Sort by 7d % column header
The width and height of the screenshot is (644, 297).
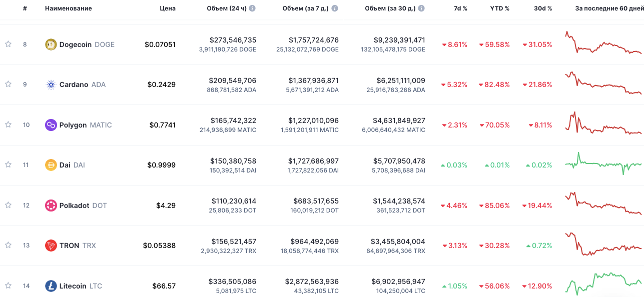pos(460,8)
